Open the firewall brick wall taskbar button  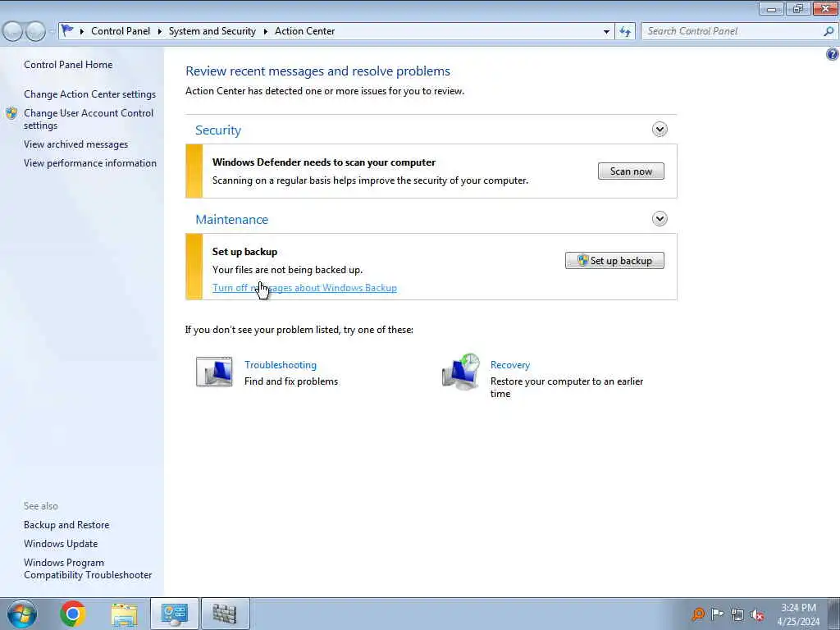point(225,614)
